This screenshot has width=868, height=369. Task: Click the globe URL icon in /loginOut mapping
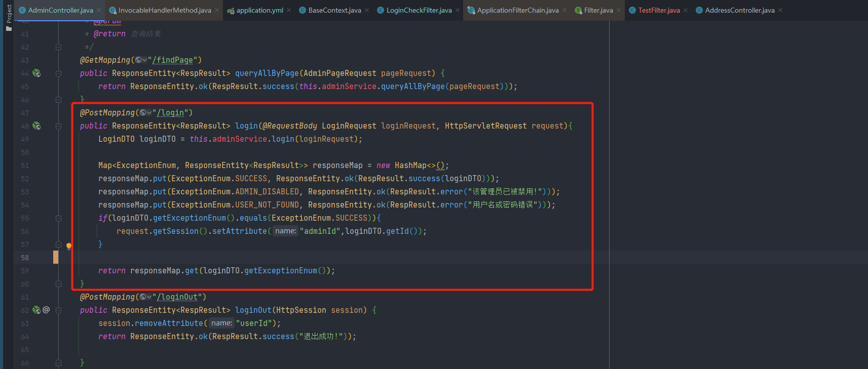coord(144,297)
